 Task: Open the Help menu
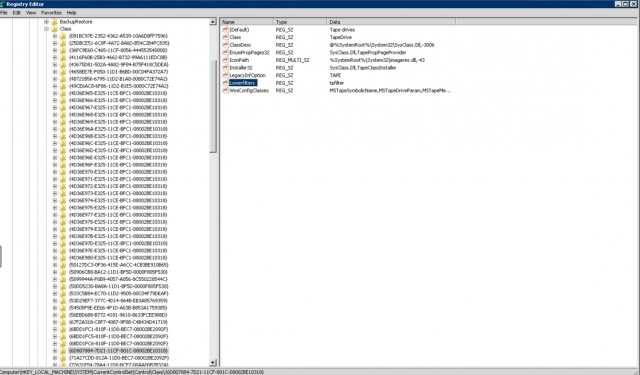(71, 13)
